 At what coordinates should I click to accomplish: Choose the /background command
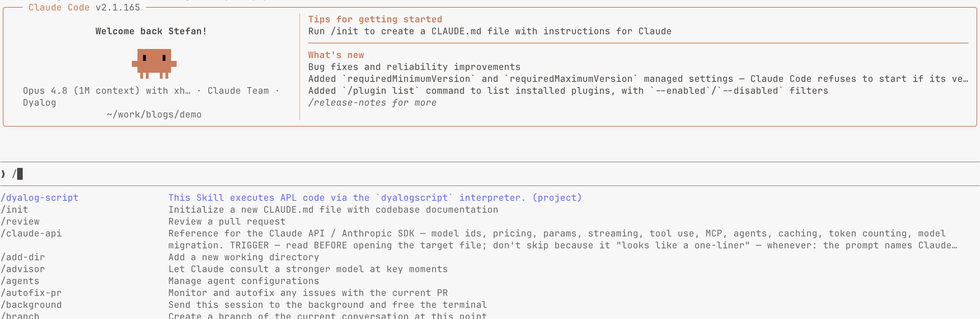31,305
